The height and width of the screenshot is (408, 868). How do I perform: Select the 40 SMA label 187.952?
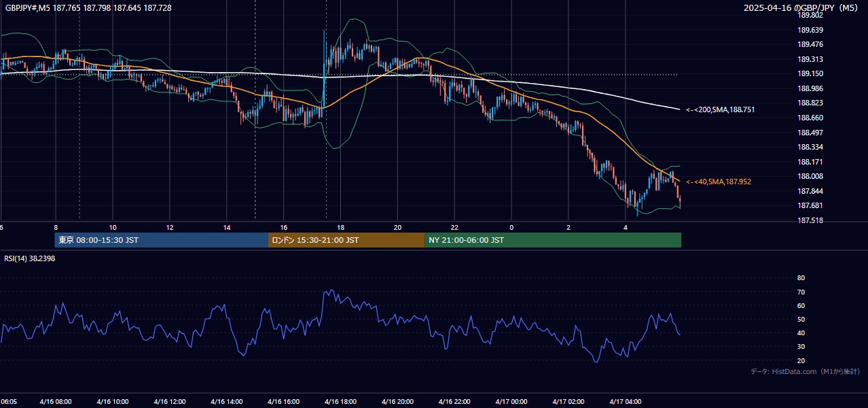click(719, 182)
